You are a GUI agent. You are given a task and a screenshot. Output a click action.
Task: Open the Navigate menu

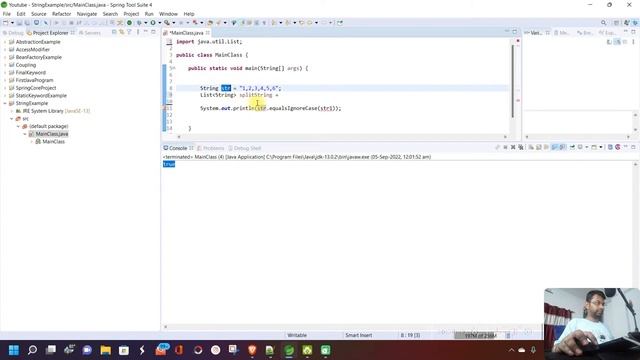click(x=87, y=14)
